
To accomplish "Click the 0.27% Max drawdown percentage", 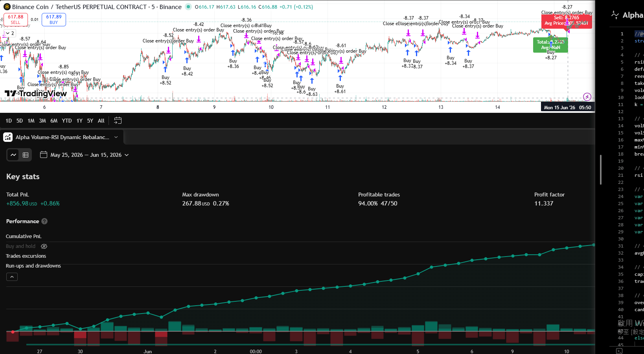I will point(221,204).
